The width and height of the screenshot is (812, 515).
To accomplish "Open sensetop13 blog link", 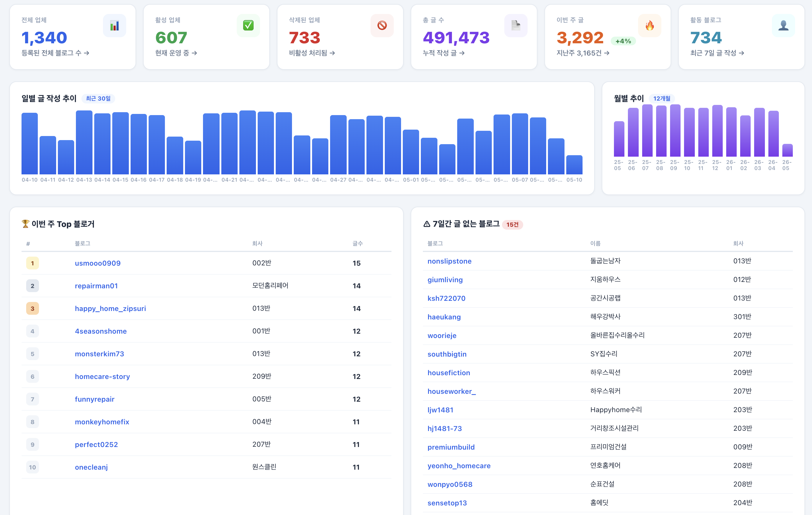I will (x=447, y=503).
